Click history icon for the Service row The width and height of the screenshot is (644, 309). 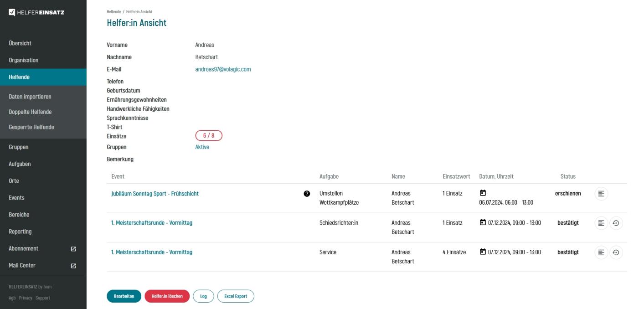point(616,252)
